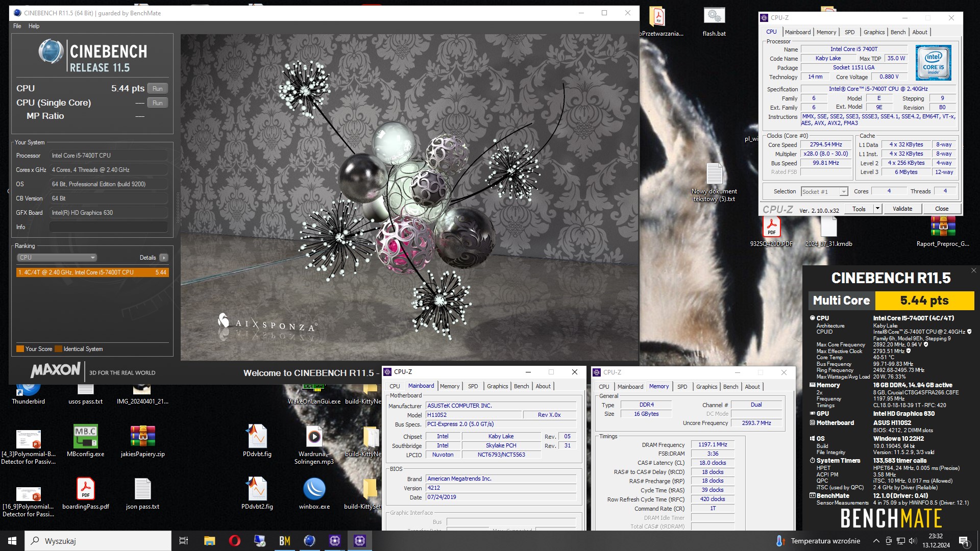This screenshot has height=551, width=980.
Task: Run the CPU (Single Core) benchmark
Action: click(157, 103)
